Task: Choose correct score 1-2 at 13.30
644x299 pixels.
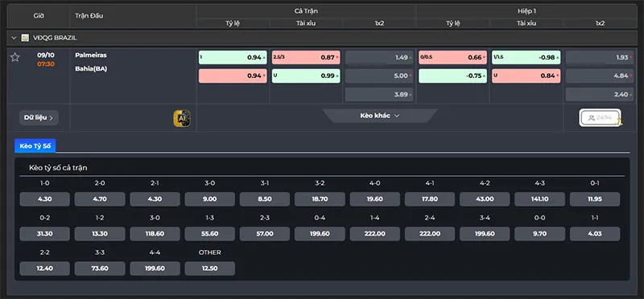Action: coord(100,234)
